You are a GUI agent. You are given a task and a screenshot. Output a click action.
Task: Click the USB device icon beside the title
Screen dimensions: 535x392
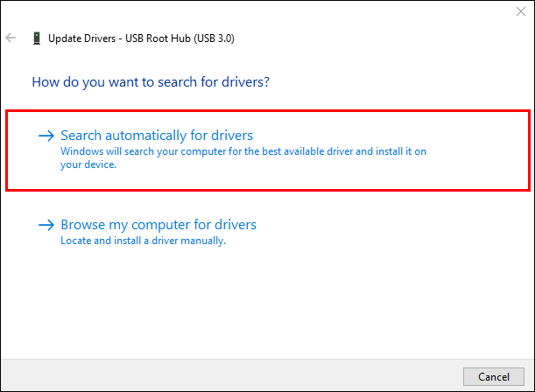[x=36, y=38]
